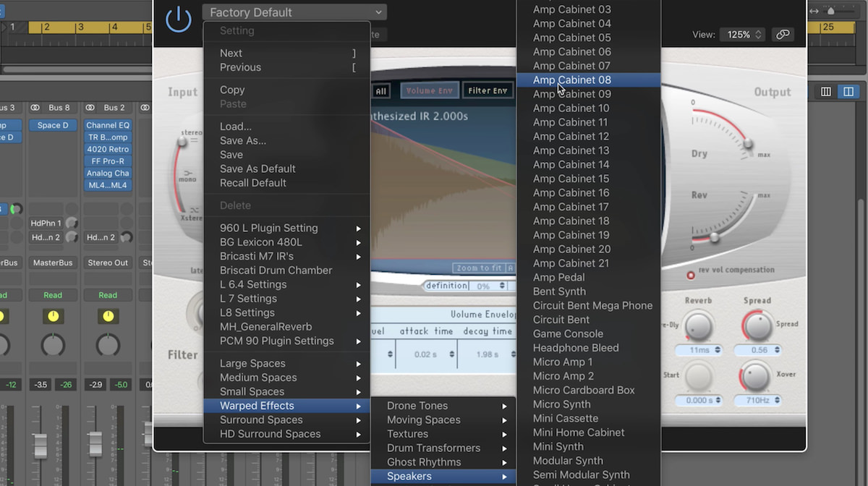The image size is (868, 486).
Task: Click the Spread knob
Action: [x=757, y=326]
